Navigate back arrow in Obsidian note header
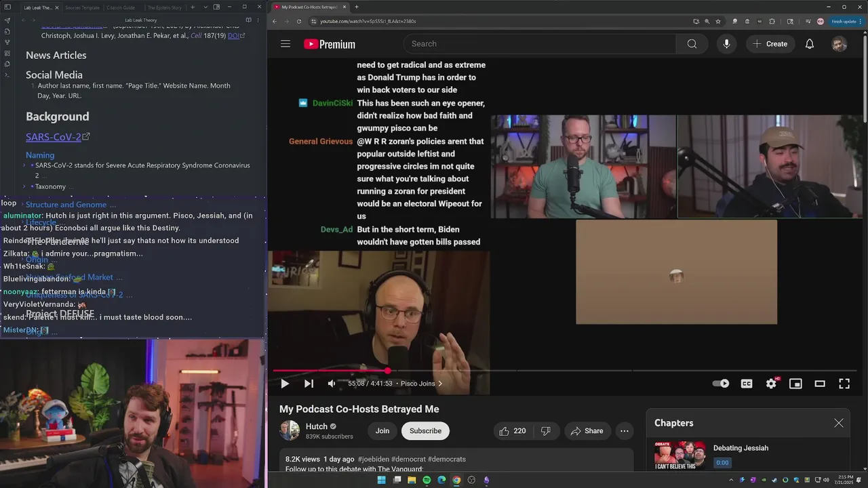This screenshot has width=868, height=488. [24, 20]
